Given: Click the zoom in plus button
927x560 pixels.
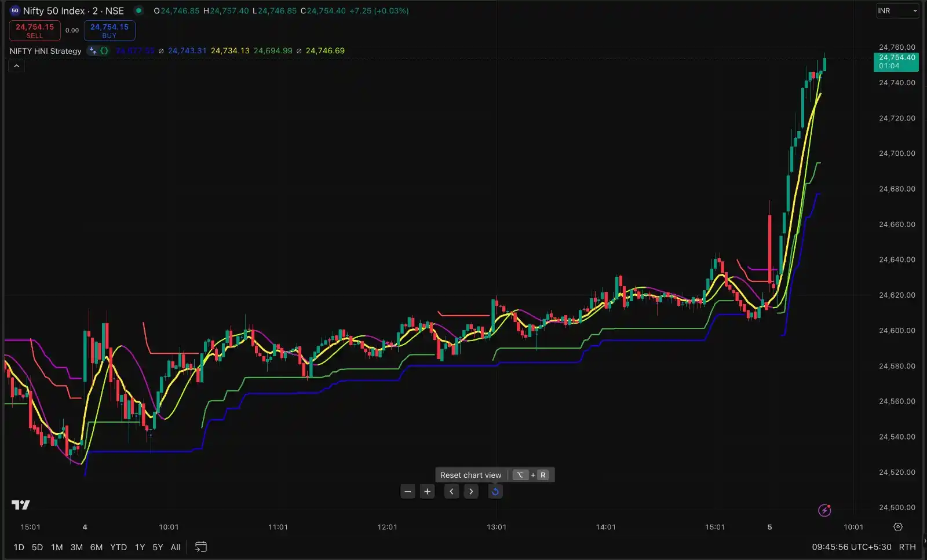Looking at the screenshot, I should 427,492.
